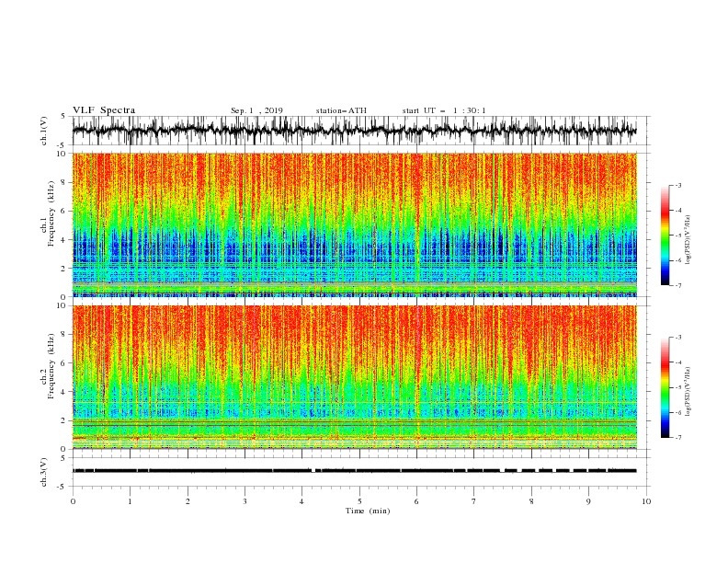Click the "ch.3(V)" axis label

[44, 472]
